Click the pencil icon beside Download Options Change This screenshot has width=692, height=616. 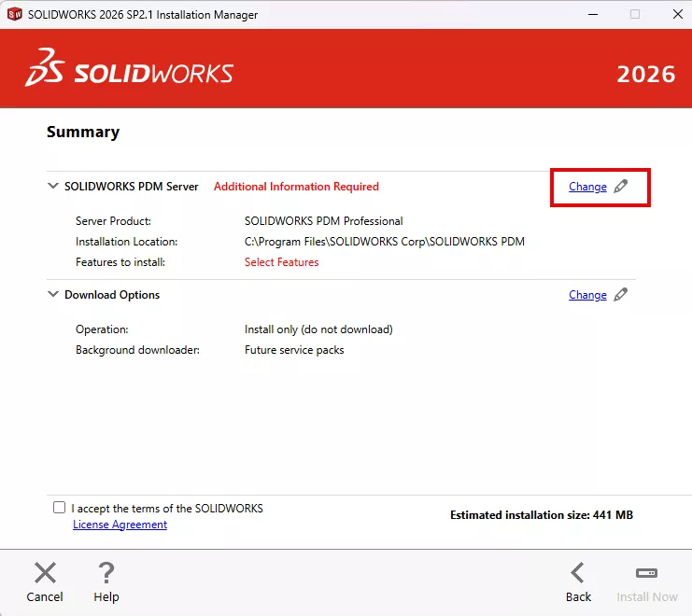point(620,295)
